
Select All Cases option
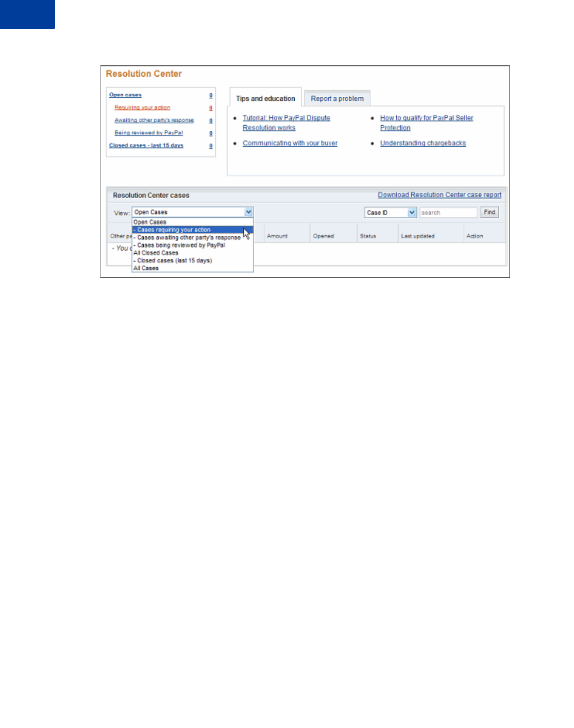pos(193,268)
